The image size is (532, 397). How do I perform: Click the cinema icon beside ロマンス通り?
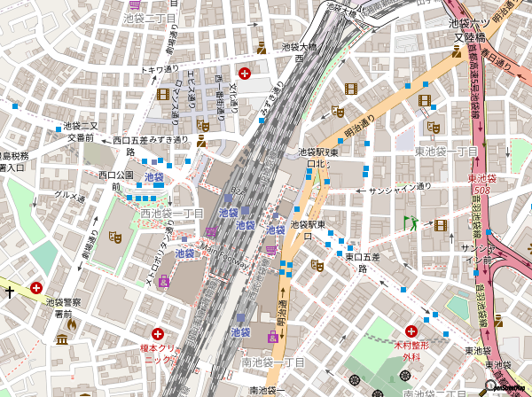point(163,94)
